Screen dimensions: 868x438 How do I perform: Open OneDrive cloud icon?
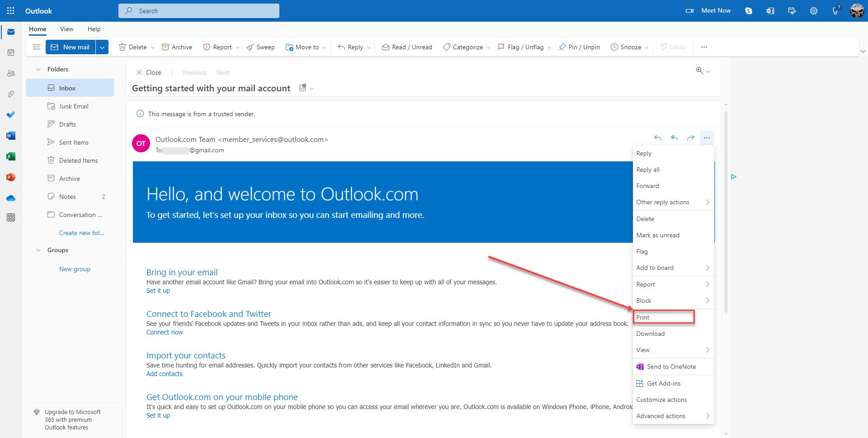(x=11, y=198)
